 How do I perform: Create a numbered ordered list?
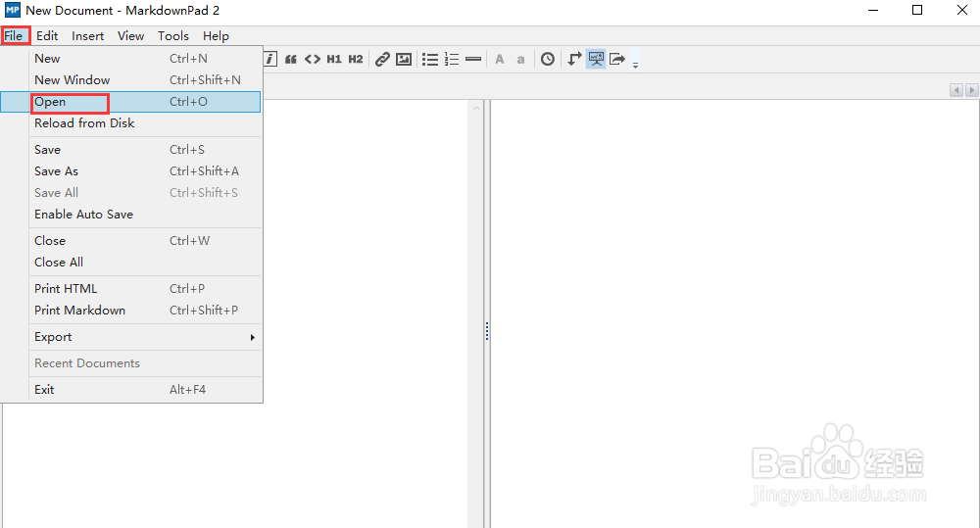(x=452, y=60)
